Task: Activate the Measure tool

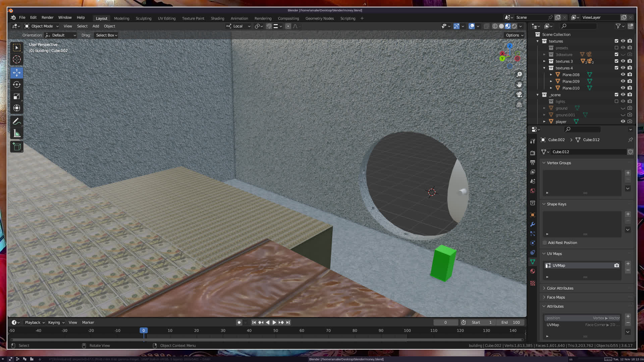Action: (x=17, y=134)
